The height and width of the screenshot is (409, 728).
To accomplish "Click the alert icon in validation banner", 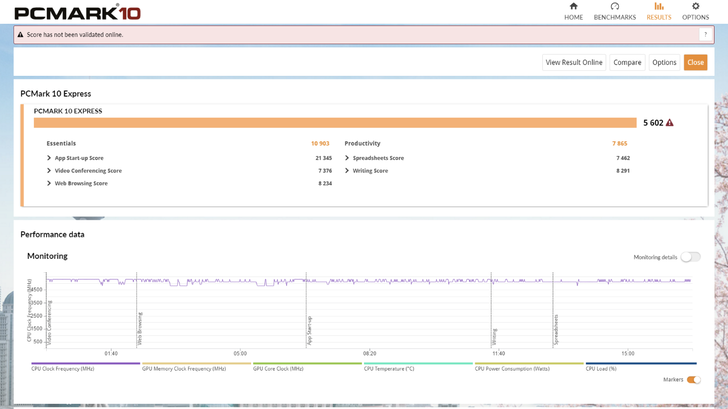I will click(x=20, y=35).
